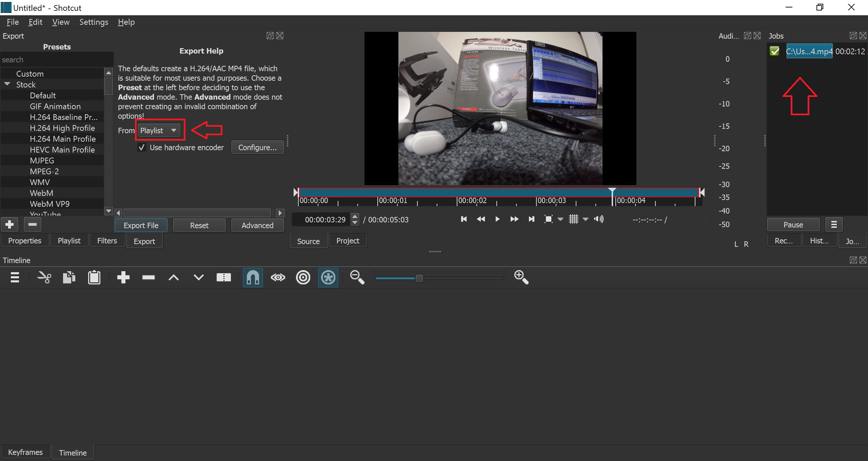Select the H.264 High Profile preset
The width and height of the screenshot is (868, 461).
tap(62, 128)
